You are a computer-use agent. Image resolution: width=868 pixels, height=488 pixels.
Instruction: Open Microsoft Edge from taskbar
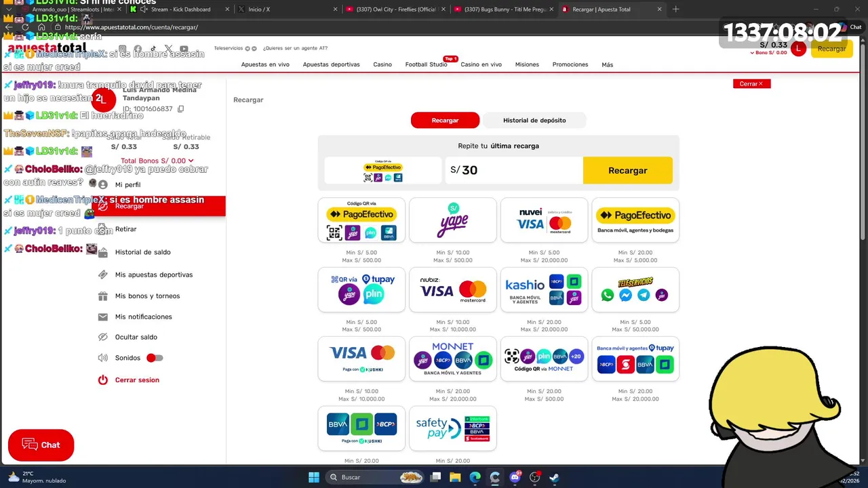click(475, 477)
